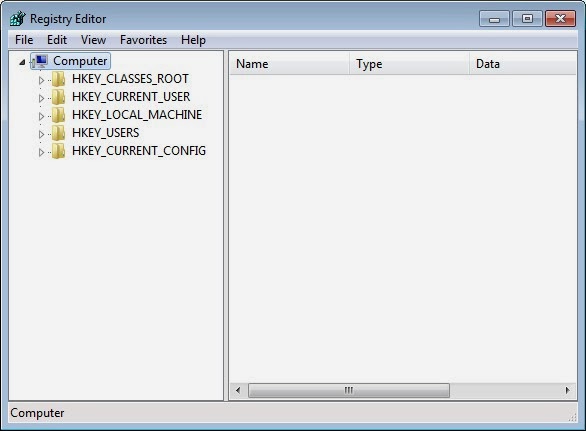
Task: Expand the HKEY_LOCAL_MACHINE key
Action: pos(41,116)
